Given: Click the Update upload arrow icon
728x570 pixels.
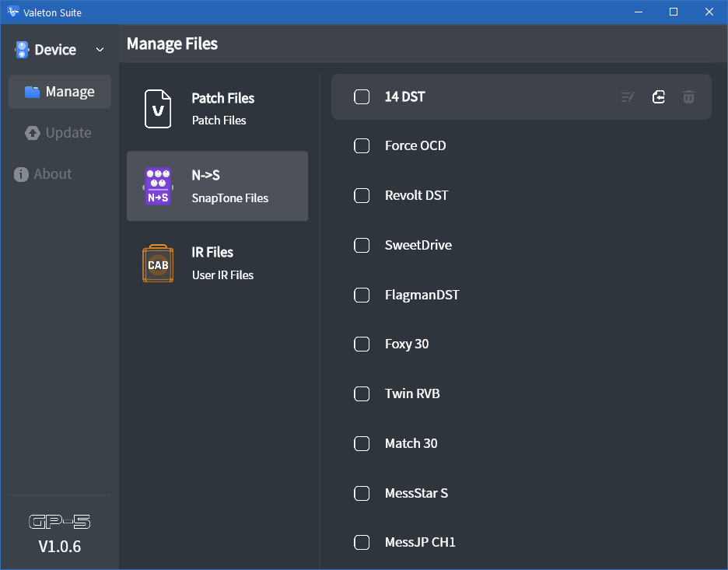Looking at the screenshot, I should click(x=33, y=133).
